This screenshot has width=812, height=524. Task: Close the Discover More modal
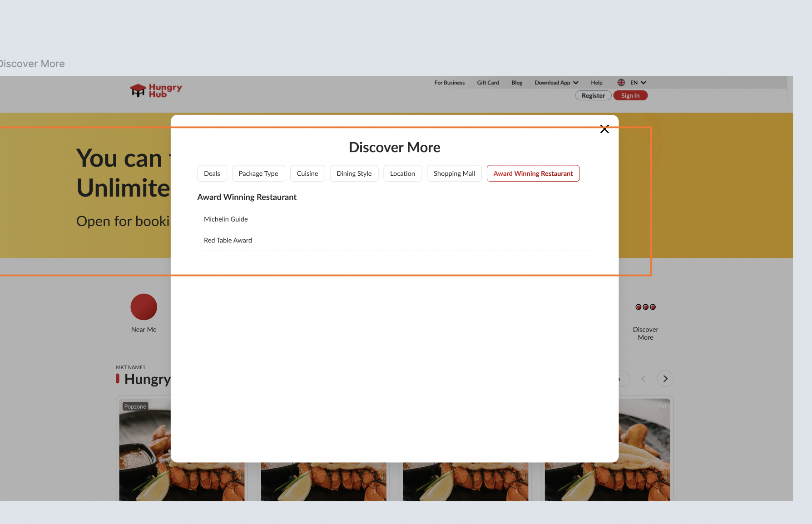tap(604, 129)
